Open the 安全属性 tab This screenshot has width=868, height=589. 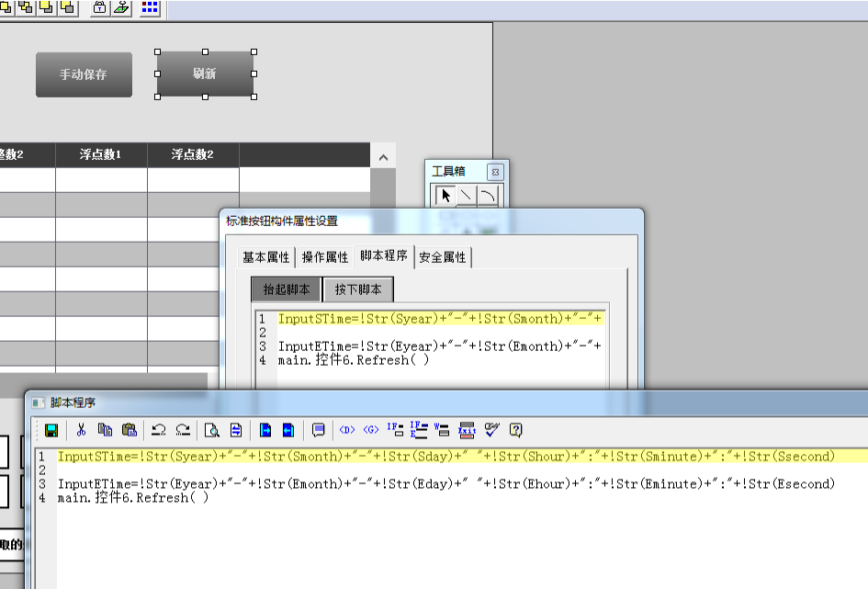coord(445,257)
